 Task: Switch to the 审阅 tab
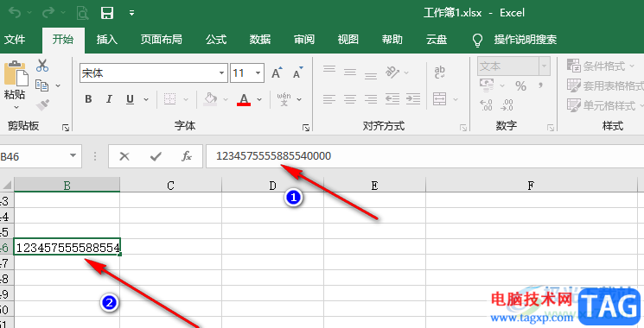304,40
